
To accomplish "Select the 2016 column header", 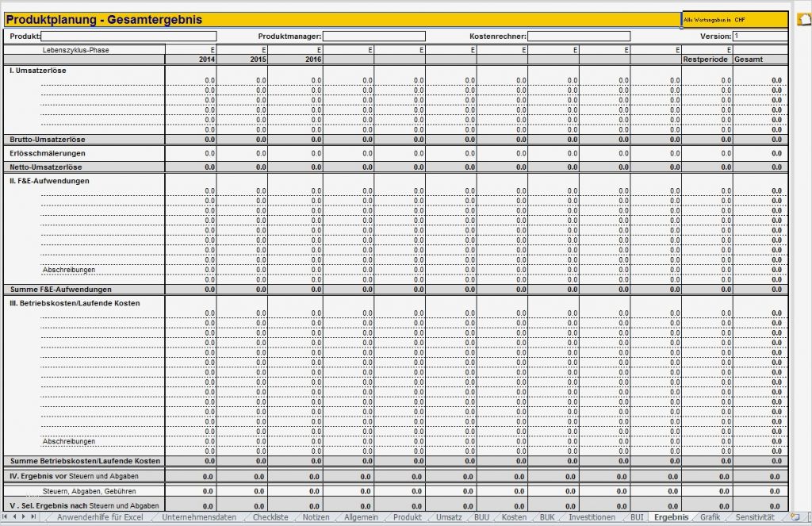I will click(295, 60).
